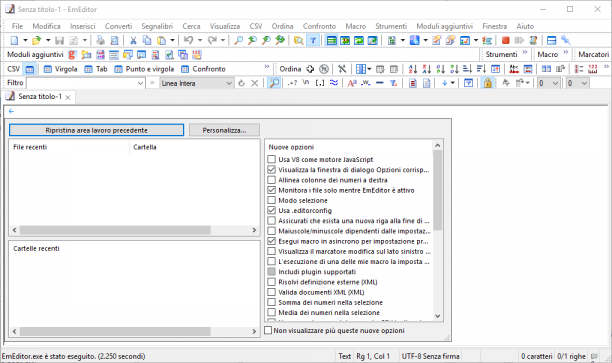Click the Save floppy disk icon
This screenshot has height=363, width=612.
point(59,40)
